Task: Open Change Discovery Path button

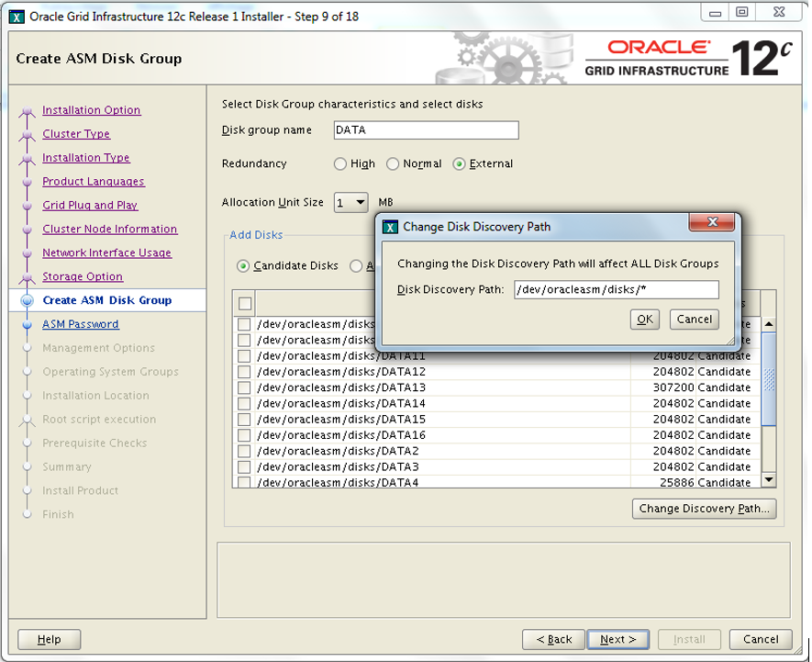Action: click(705, 509)
